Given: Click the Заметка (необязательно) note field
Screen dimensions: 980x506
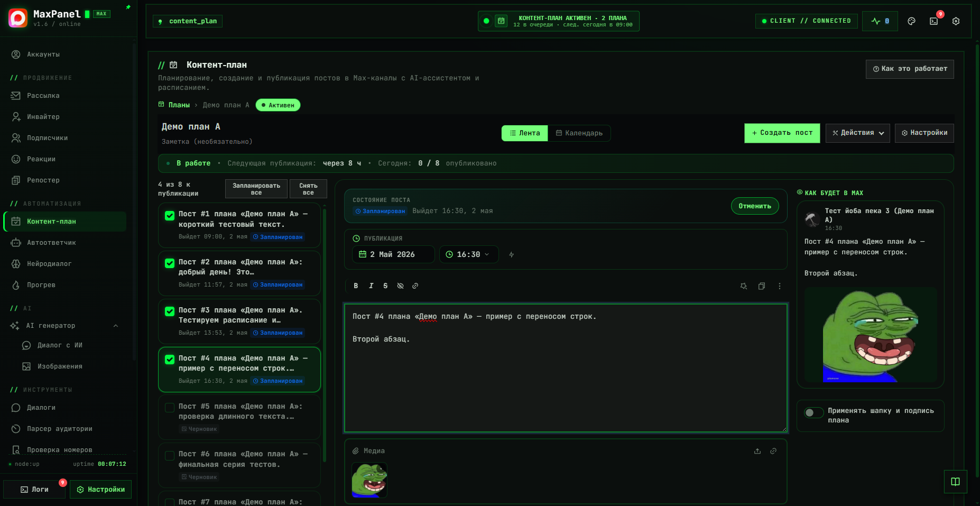Looking at the screenshot, I should click(207, 142).
